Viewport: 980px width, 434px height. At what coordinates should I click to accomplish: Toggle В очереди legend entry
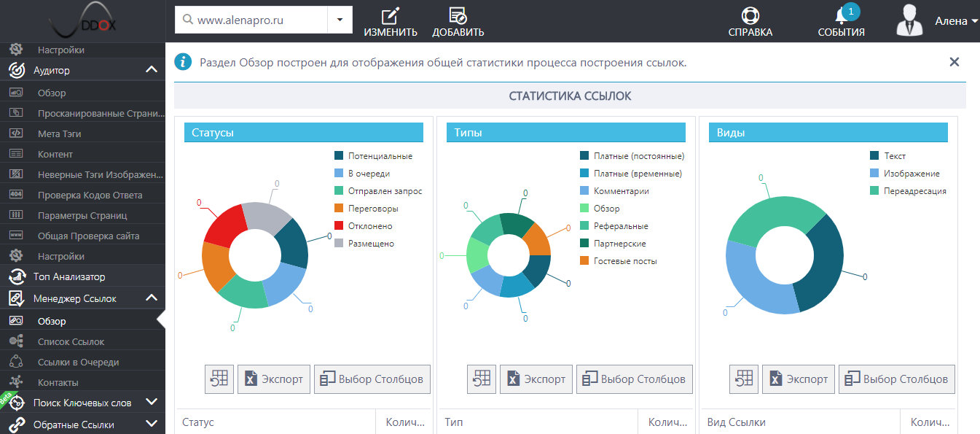point(362,174)
